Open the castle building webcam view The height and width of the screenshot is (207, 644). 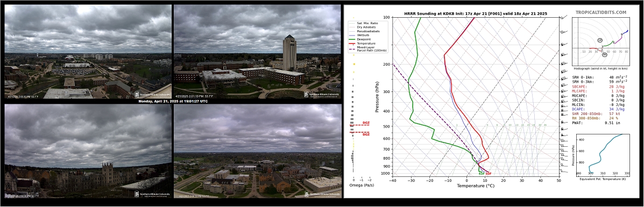(88, 151)
